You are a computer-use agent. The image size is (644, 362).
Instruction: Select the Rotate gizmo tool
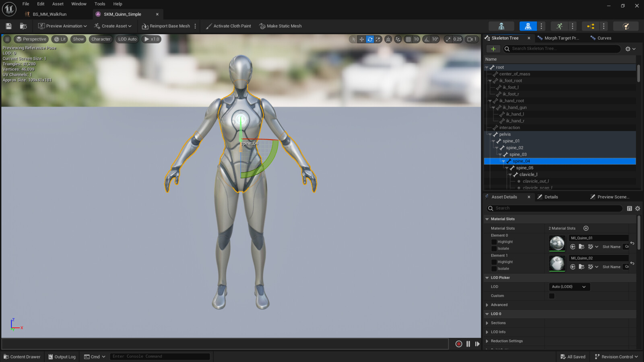click(x=370, y=39)
